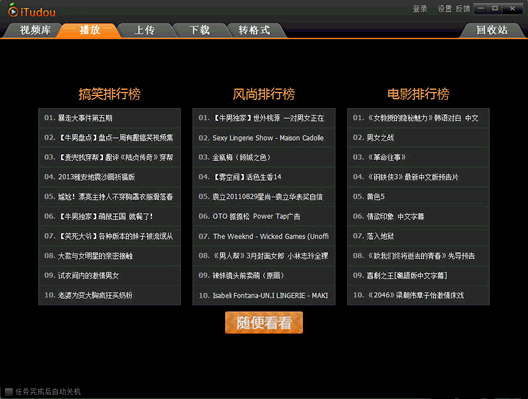Open 05. 袁立20110829星尚 entry
Screen dimensions: 528x399
coord(264,197)
